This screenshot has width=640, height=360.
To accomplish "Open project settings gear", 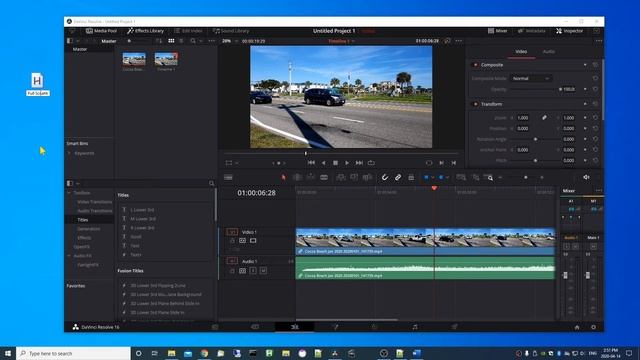I will pos(593,327).
